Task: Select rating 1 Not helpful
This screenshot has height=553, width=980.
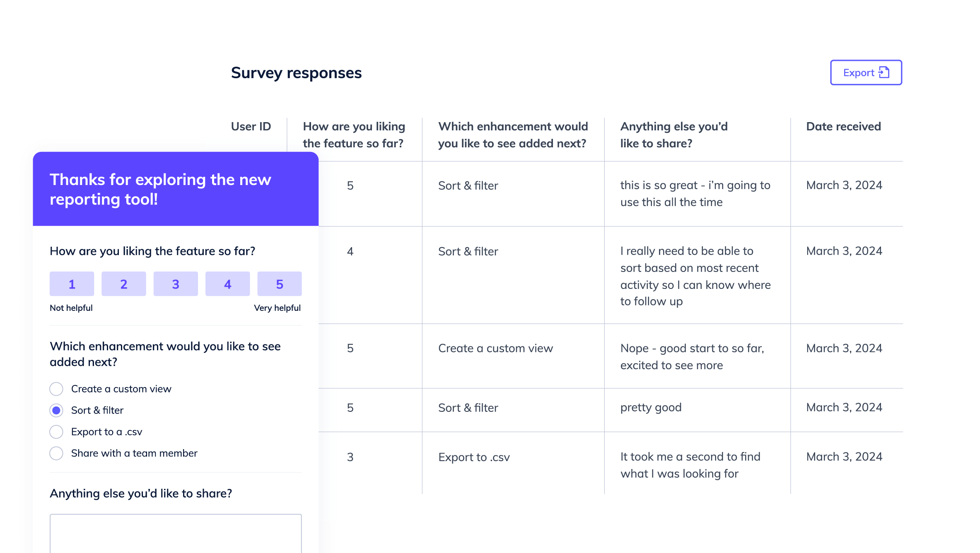Action: click(72, 284)
